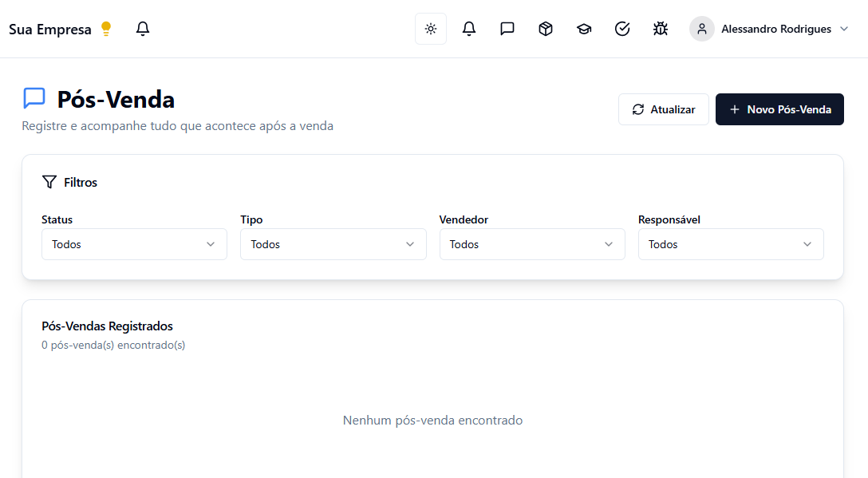This screenshot has width=868, height=478.
Task: Expand the Status filter dropdown
Action: 134,244
